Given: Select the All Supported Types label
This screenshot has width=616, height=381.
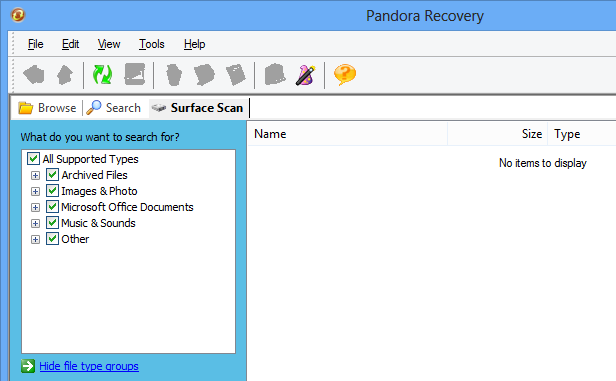Looking at the screenshot, I should (90, 159).
